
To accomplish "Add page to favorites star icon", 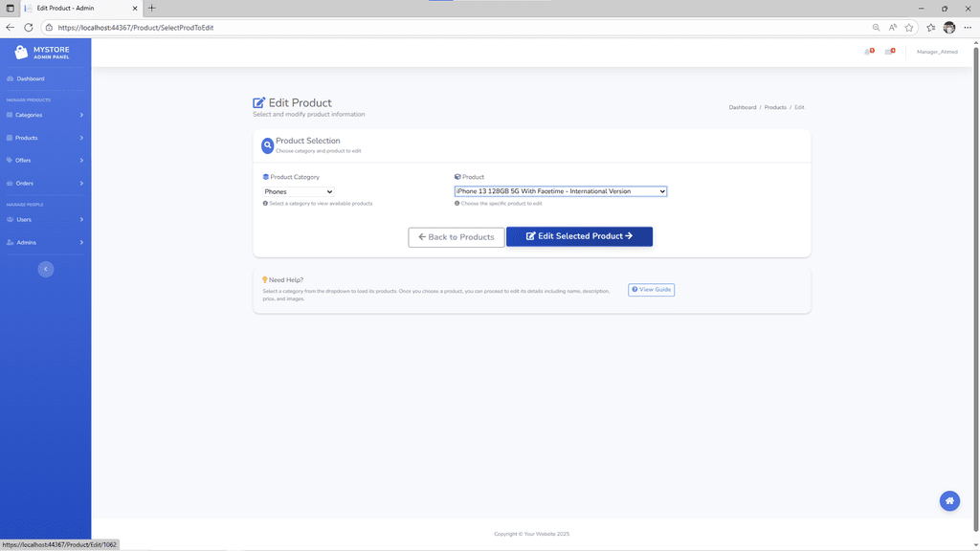I will click(909, 28).
